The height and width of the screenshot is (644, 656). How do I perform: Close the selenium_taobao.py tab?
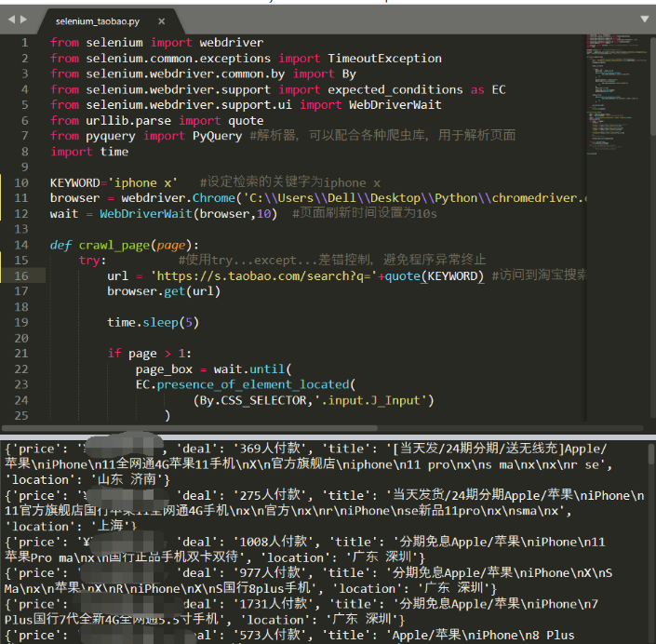162,20
